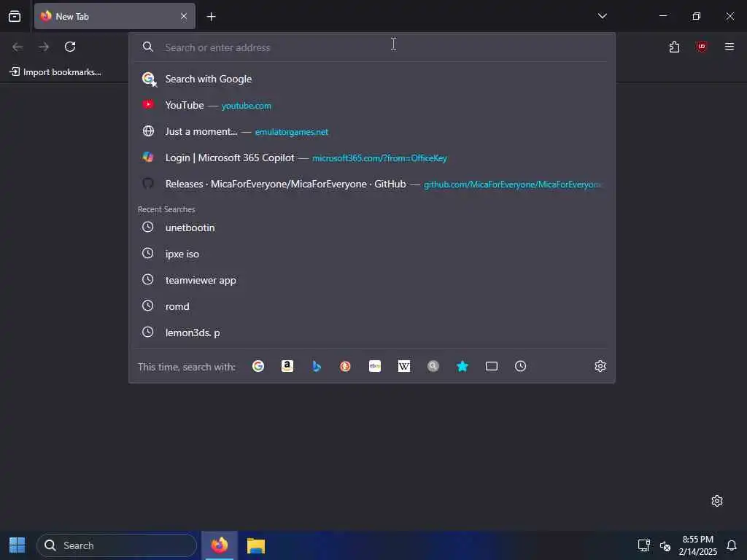Open the Microsoft 365 Copilot login suggestion
747x560 pixels.
pyautogui.click(x=371, y=157)
